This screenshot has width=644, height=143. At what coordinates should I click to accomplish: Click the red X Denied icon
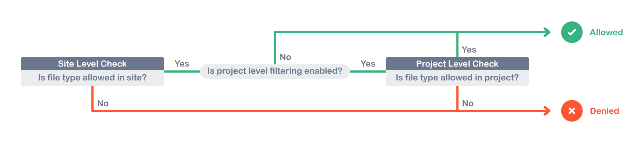(x=572, y=111)
